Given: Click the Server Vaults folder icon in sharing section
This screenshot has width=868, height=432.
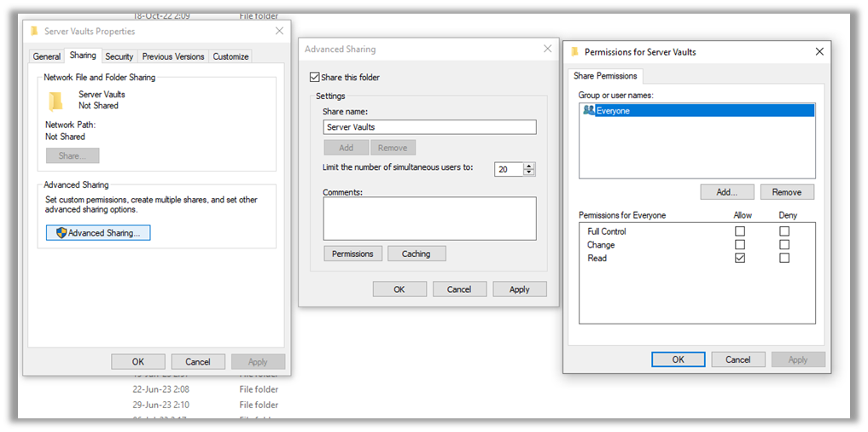Looking at the screenshot, I should 56,101.
